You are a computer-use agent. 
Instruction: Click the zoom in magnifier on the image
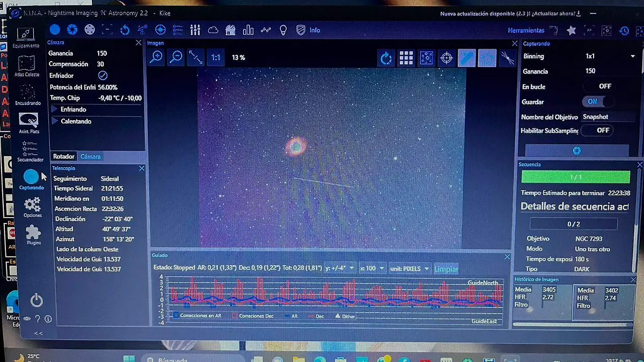click(156, 57)
